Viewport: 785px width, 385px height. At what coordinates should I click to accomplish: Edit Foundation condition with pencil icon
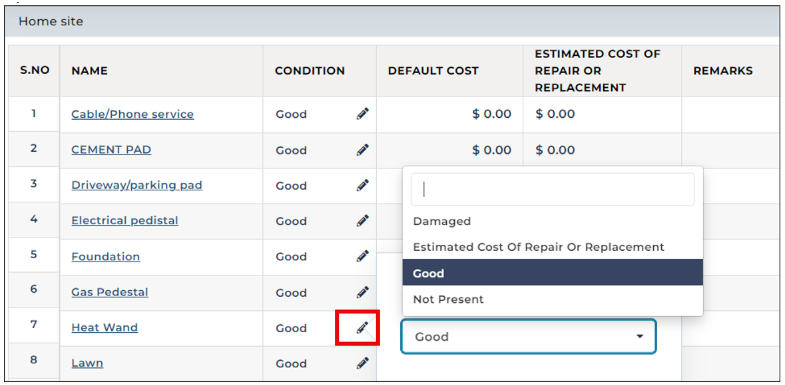tap(362, 256)
